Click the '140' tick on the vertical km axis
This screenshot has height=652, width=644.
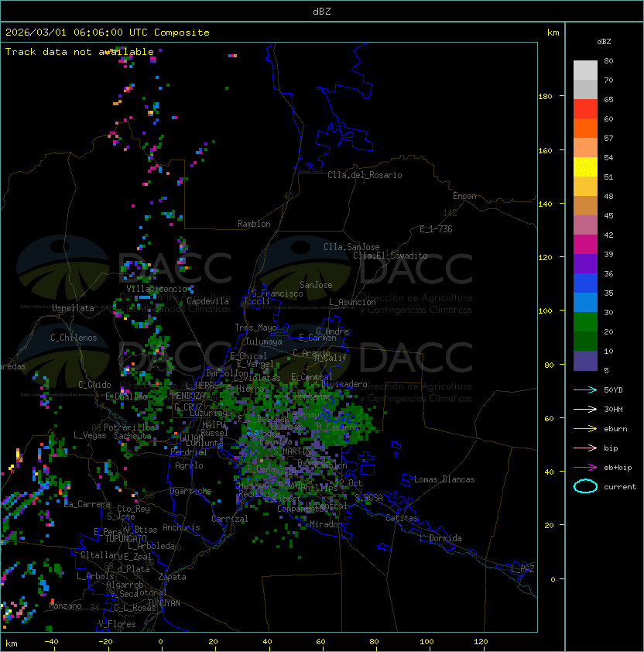click(545, 204)
